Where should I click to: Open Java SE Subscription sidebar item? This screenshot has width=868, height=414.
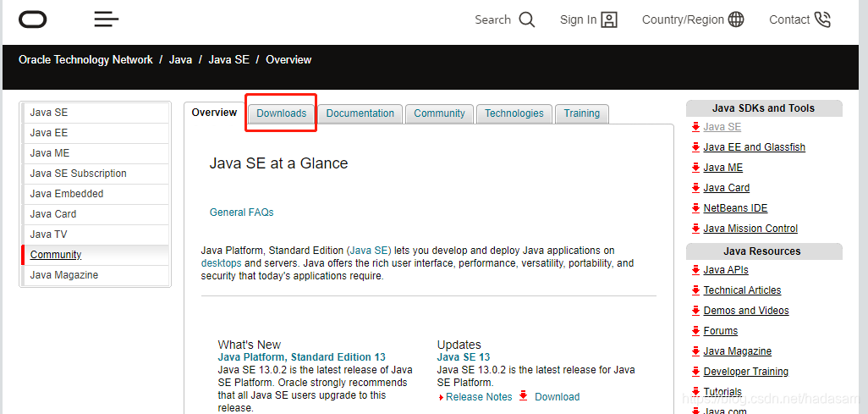96,174
